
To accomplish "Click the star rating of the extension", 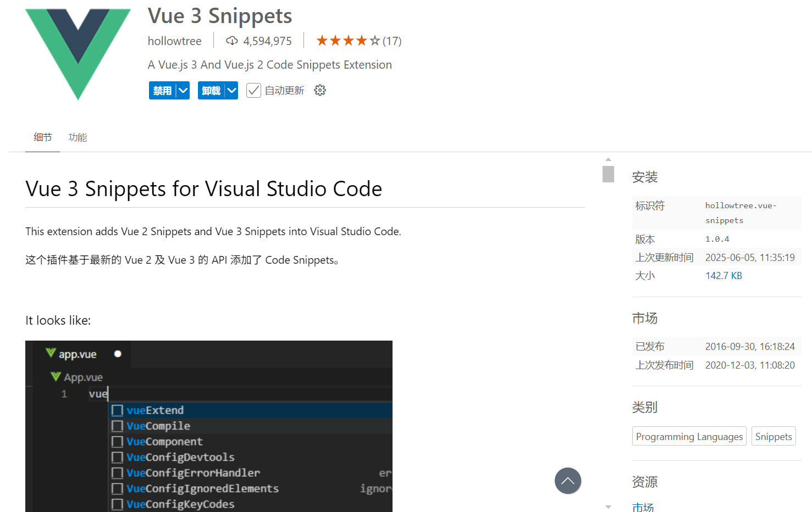I will pyautogui.click(x=348, y=41).
